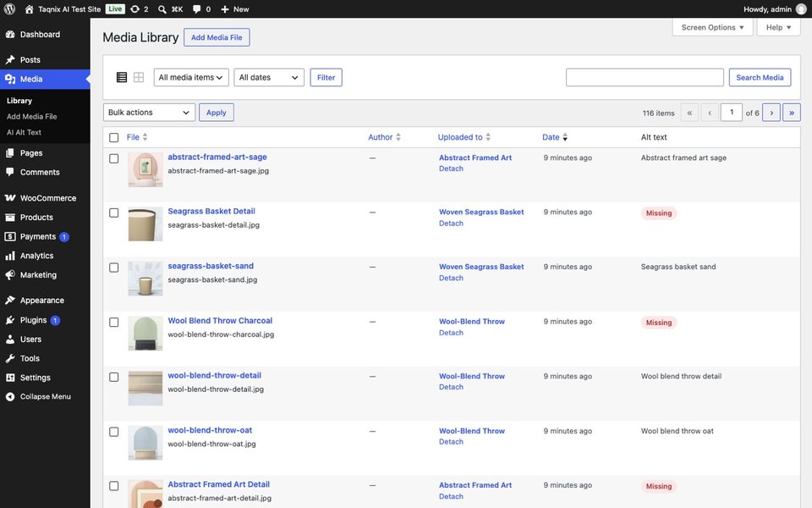Toggle the select-all checkbox in table header
The height and width of the screenshot is (508, 812).
[114, 137]
